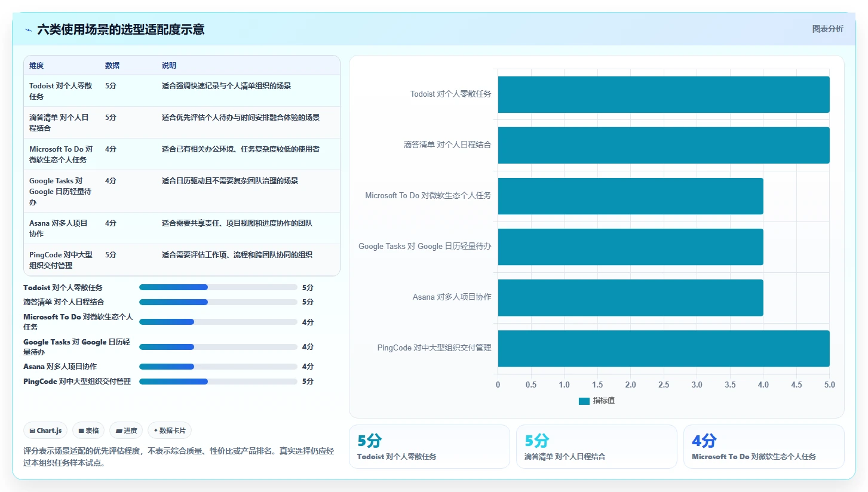Click the 5分 value in the PingCode table row
Screen dimensions: 868x492
pyautogui.click(x=111, y=255)
